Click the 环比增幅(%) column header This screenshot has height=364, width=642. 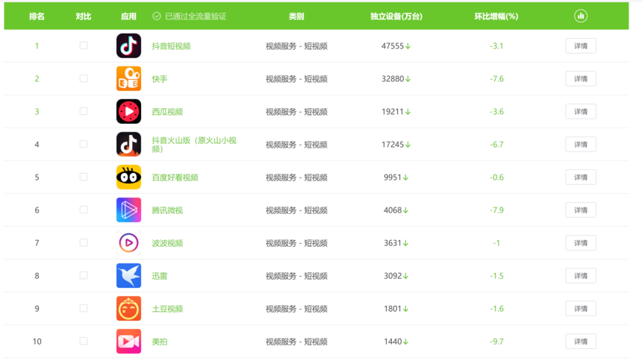point(496,16)
